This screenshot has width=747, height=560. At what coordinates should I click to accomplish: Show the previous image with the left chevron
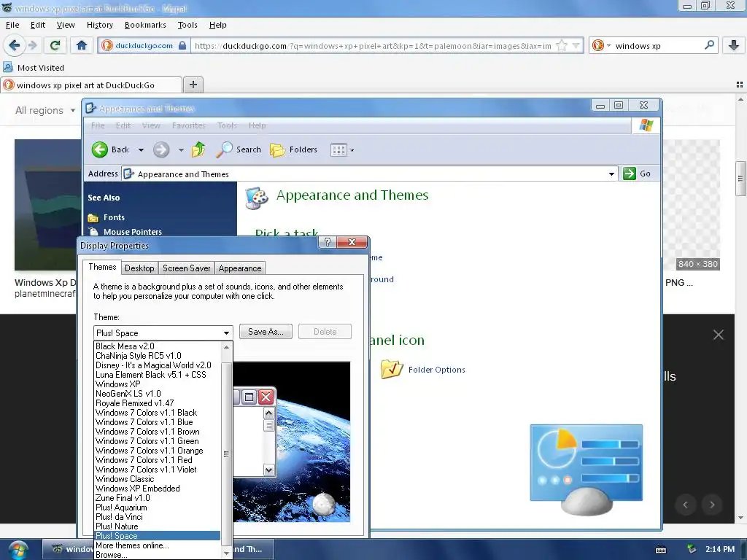pos(685,505)
